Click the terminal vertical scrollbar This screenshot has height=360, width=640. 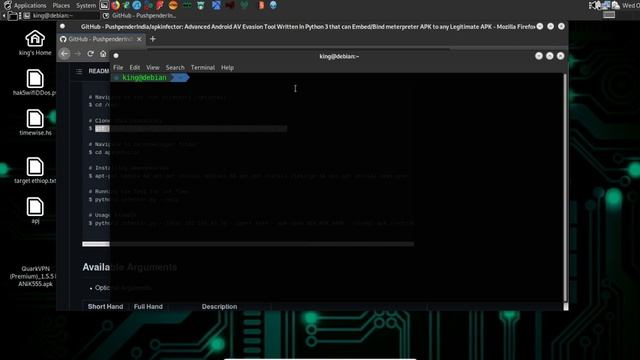coord(565,188)
